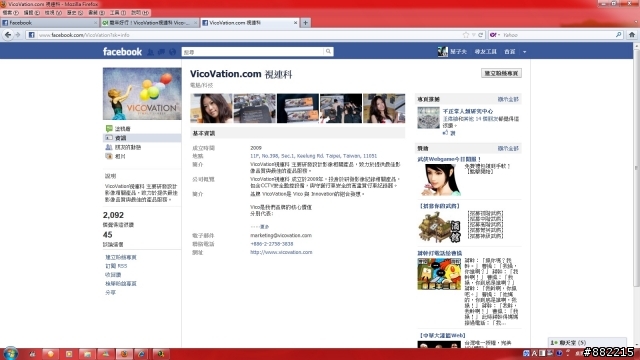
Task: Open messages icon in Facebook header
Action: click(x=162, y=52)
